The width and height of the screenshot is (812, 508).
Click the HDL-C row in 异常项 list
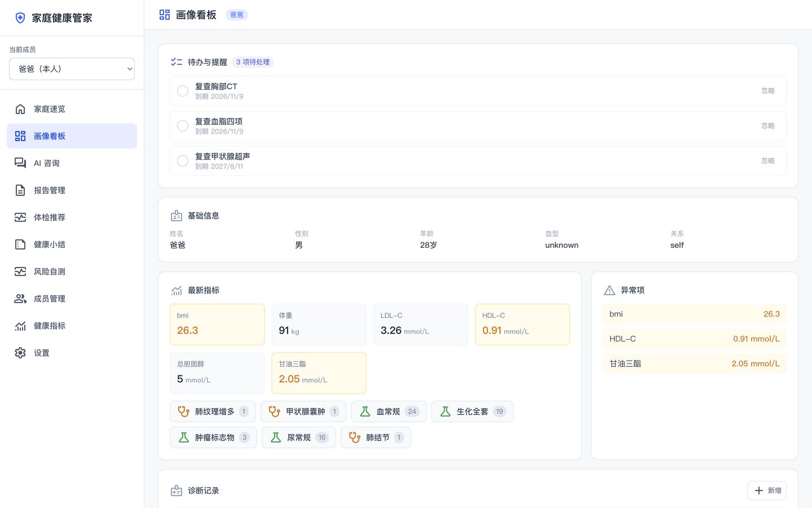click(695, 339)
